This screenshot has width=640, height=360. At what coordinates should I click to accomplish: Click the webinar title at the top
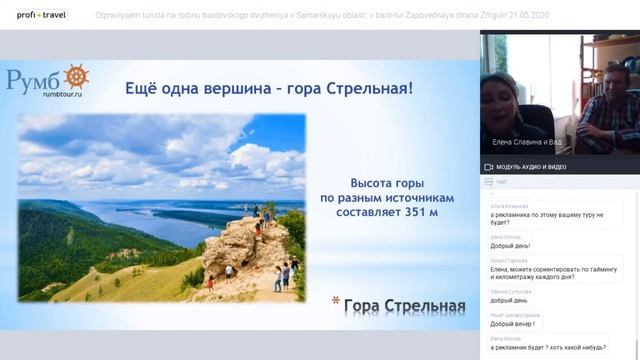coord(322,15)
